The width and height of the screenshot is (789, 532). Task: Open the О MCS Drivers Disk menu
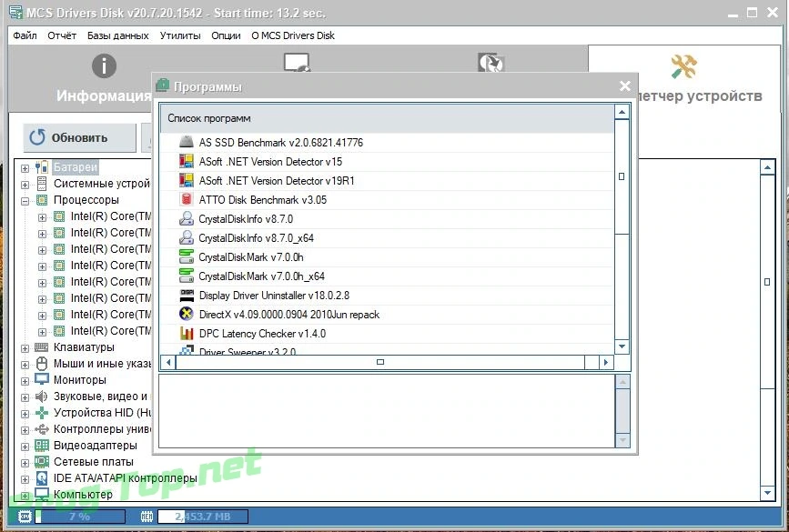click(x=293, y=35)
